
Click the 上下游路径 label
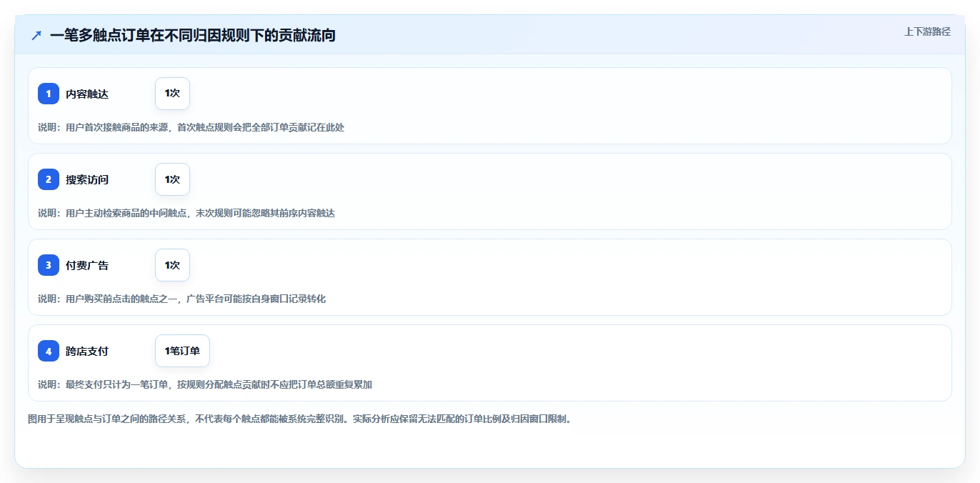[927, 31]
